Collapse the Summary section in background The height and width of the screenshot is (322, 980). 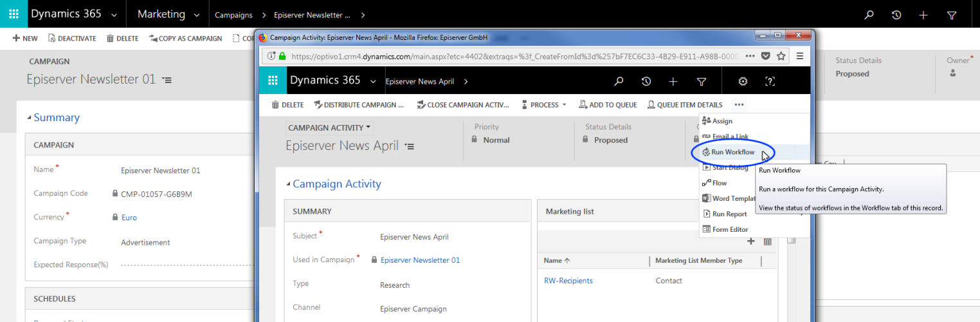click(x=29, y=118)
